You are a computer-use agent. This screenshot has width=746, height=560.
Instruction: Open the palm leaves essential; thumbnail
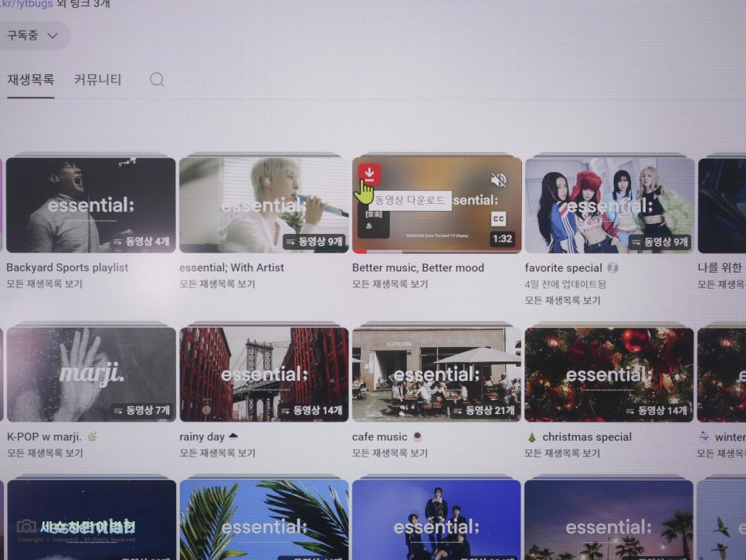click(263, 520)
